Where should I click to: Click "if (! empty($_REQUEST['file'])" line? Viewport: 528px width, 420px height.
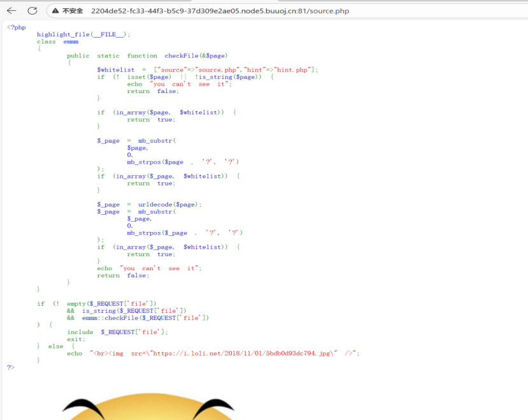click(x=97, y=304)
